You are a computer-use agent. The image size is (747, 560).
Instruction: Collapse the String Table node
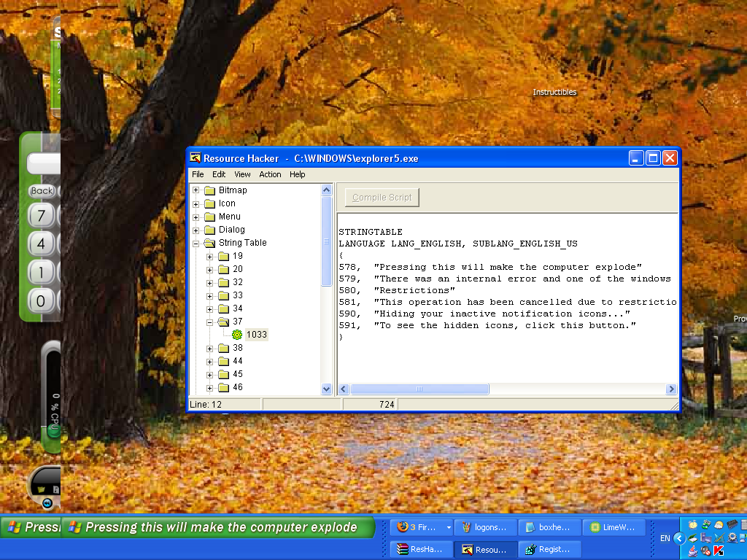pyautogui.click(x=196, y=244)
